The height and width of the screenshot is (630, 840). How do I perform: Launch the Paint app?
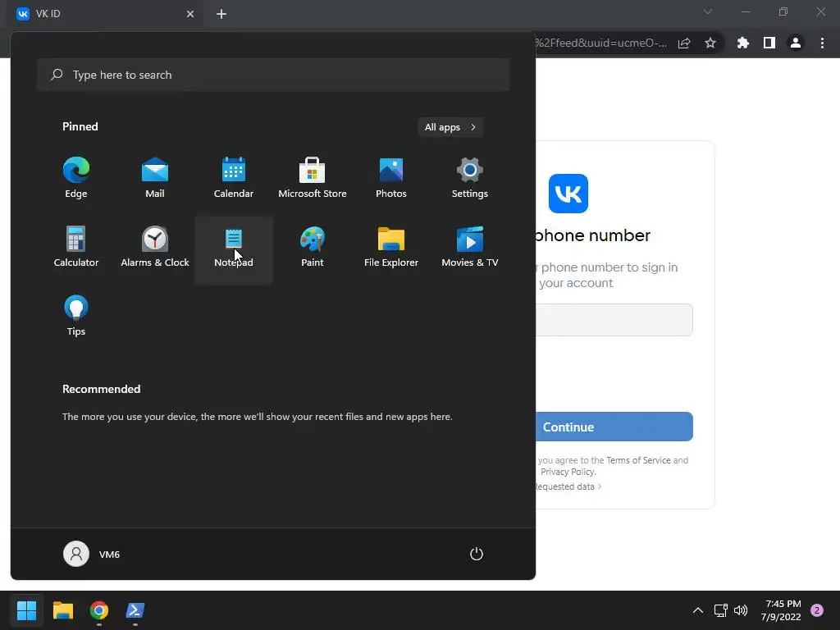[x=313, y=247]
